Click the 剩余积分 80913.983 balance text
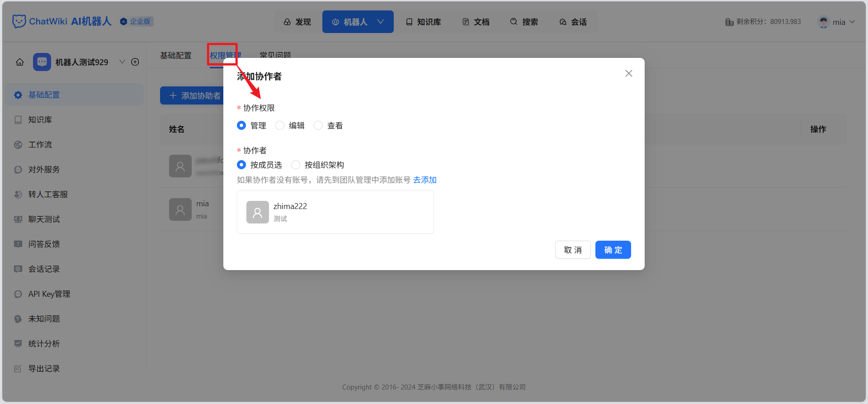868x404 pixels. pyautogui.click(x=769, y=22)
